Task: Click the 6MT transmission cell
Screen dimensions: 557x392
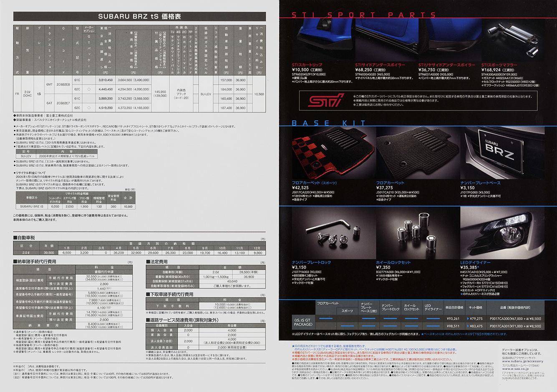Action: click(49, 85)
